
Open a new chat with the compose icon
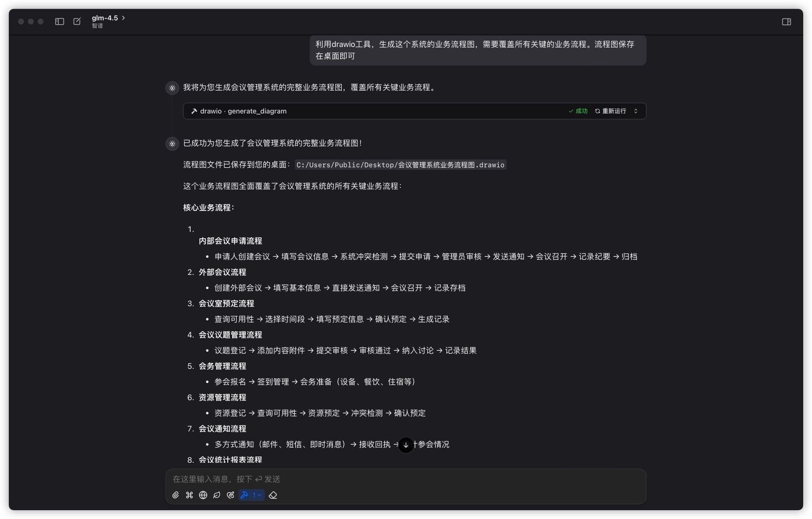(77, 22)
